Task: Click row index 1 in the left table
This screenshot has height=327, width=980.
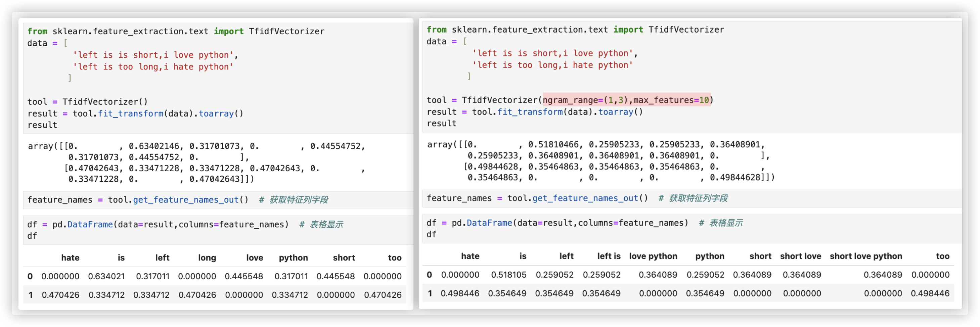Action: tap(31, 295)
